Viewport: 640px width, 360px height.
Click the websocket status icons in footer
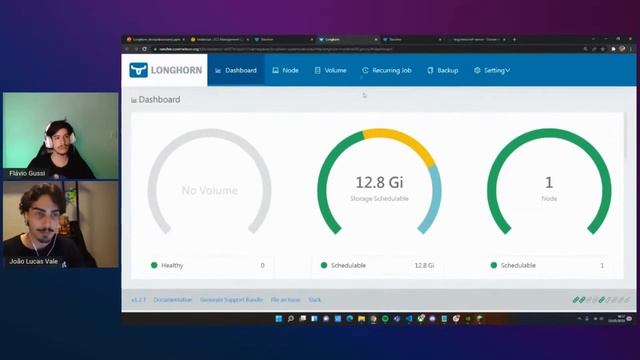[601, 300]
